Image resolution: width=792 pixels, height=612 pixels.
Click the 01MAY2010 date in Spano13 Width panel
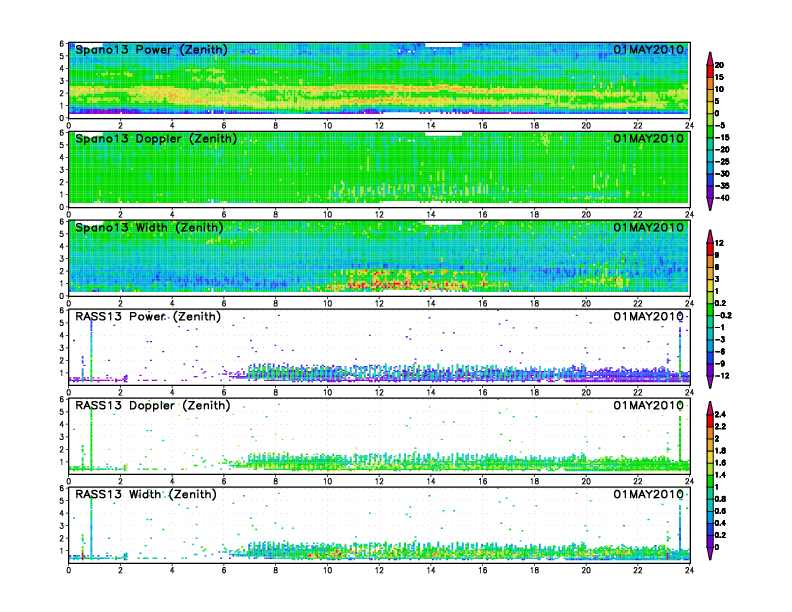649,227
